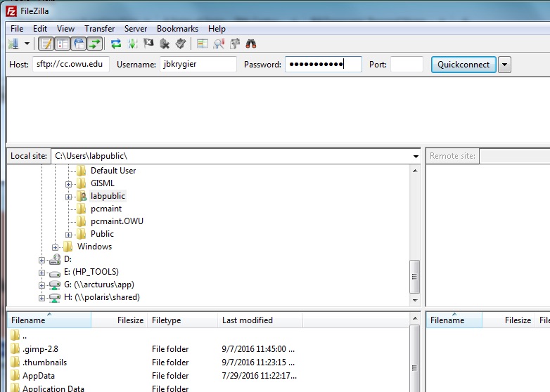Screen dimensions: 550x392
Task: Select labpublic folder in tree
Action: [108, 196]
